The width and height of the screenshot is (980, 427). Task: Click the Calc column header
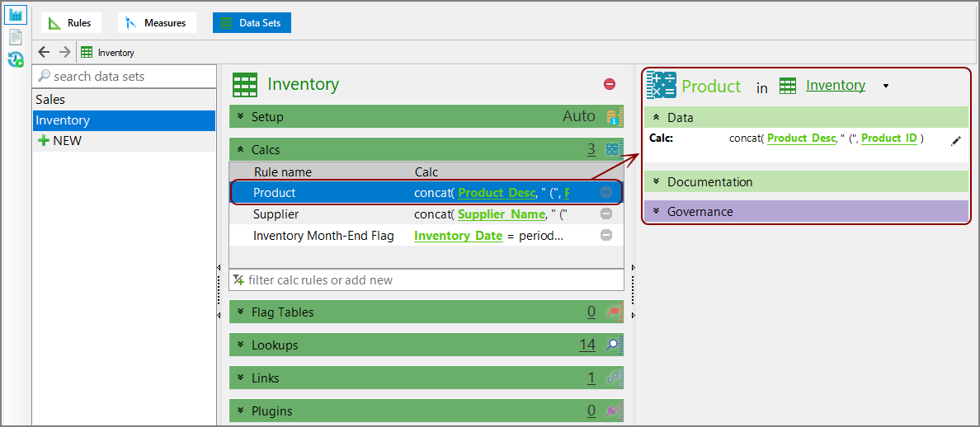click(x=426, y=172)
